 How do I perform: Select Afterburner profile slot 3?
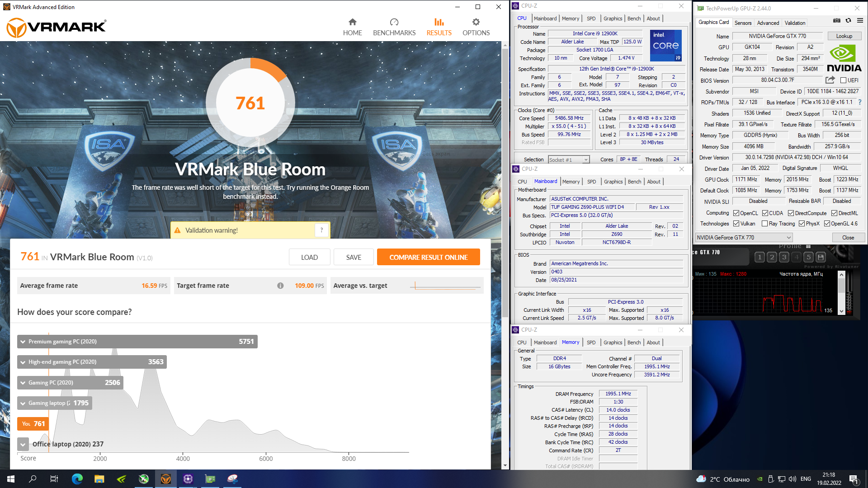[x=784, y=257]
